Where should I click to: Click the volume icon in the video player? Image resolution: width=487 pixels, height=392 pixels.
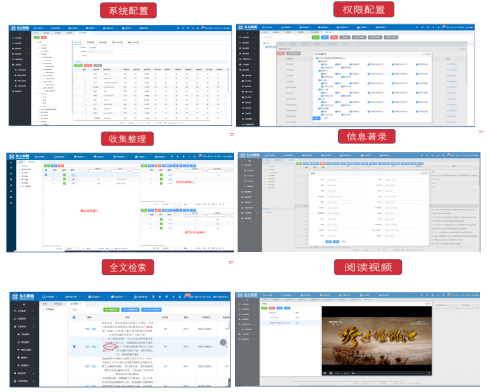(331, 373)
